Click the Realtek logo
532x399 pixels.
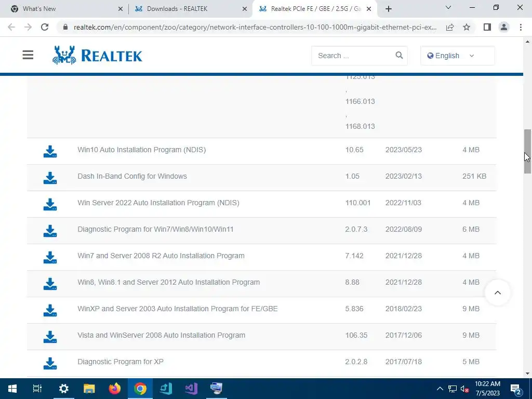97,55
